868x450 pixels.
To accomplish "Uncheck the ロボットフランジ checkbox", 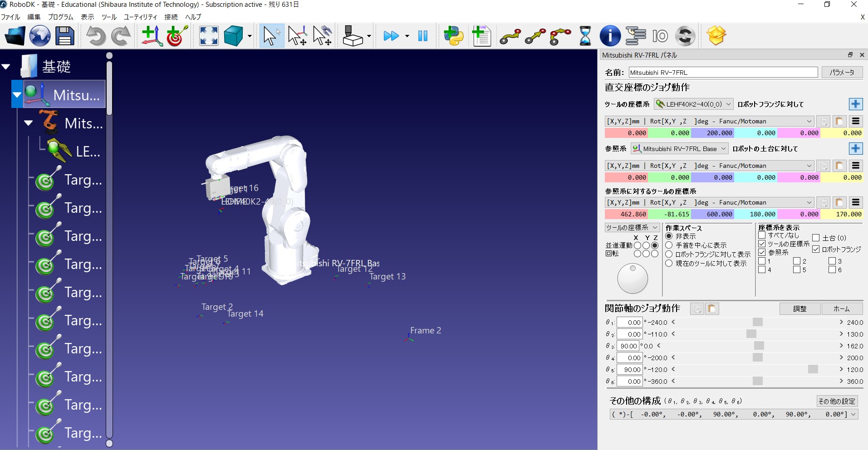I will 816,249.
